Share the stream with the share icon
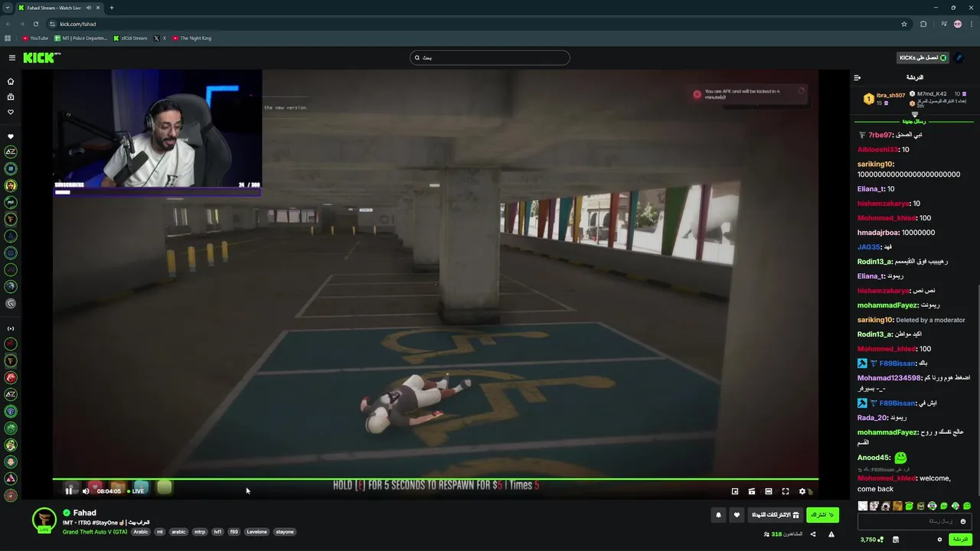The width and height of the screenshot is (980, 551). tap(813, 534)
